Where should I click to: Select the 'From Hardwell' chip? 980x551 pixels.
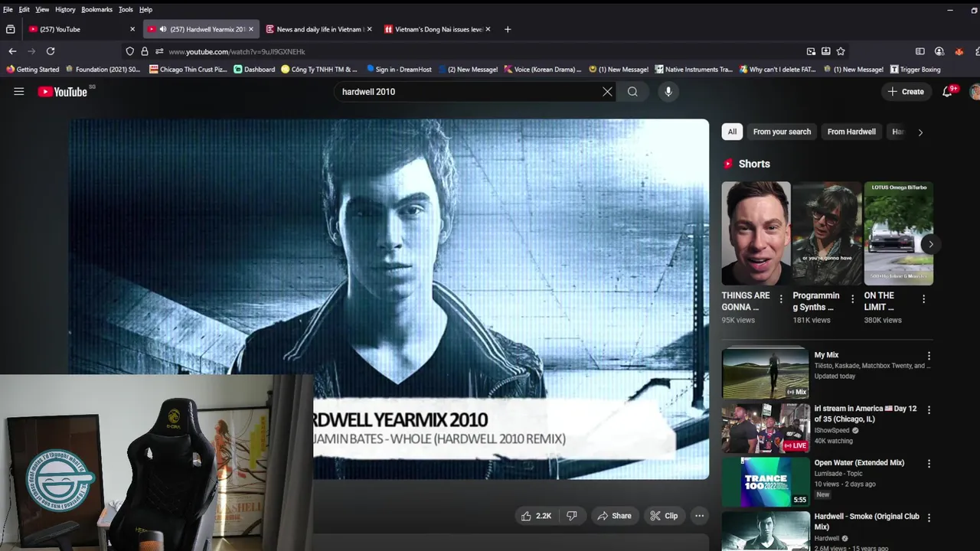point(851,132)
